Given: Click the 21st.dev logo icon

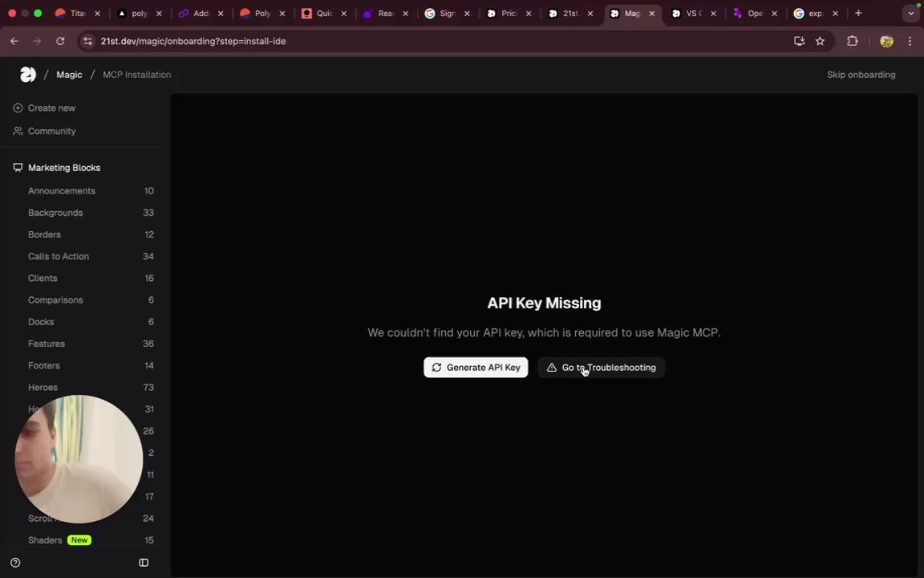Looking at the screenshot, I should (x=28, y=75).
